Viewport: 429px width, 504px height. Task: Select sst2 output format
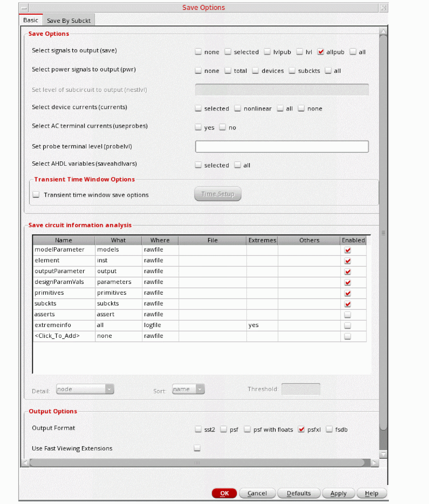[x=198, y=429]
